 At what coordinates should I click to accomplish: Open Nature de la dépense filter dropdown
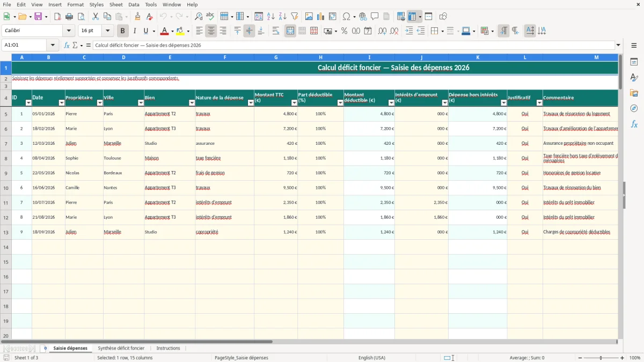click(251, 102)
